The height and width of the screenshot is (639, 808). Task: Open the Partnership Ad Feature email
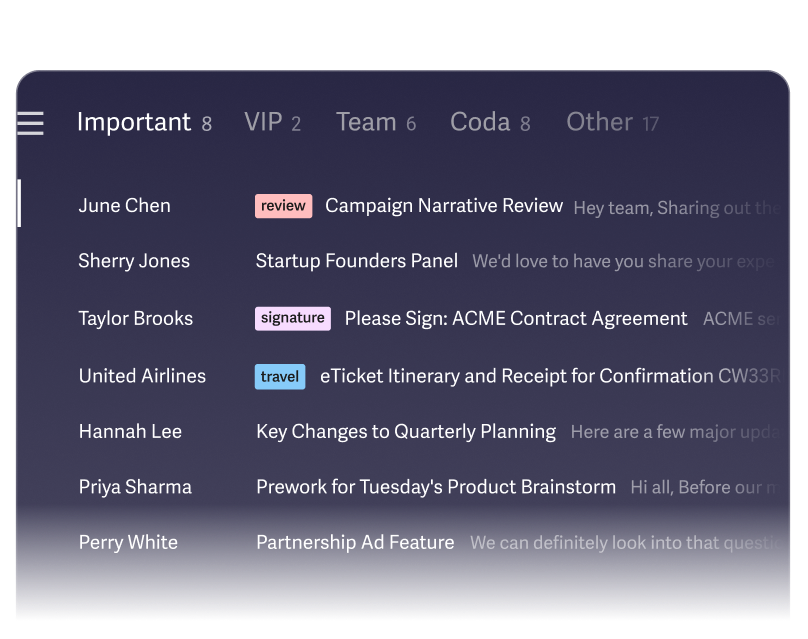[x=355, y=543]
